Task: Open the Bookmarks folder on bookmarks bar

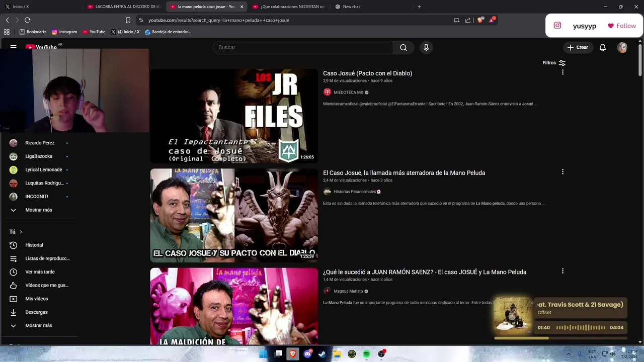Action: (x=33, y=32)
